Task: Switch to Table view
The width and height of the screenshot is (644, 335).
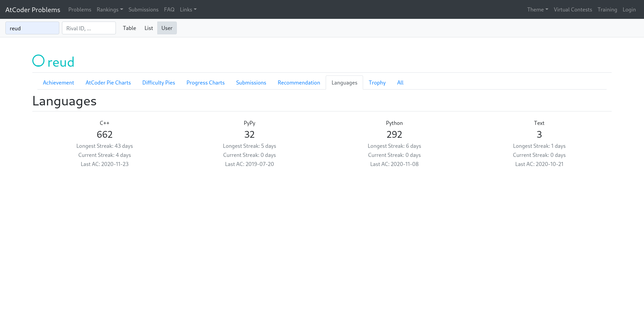Action: 129,28
